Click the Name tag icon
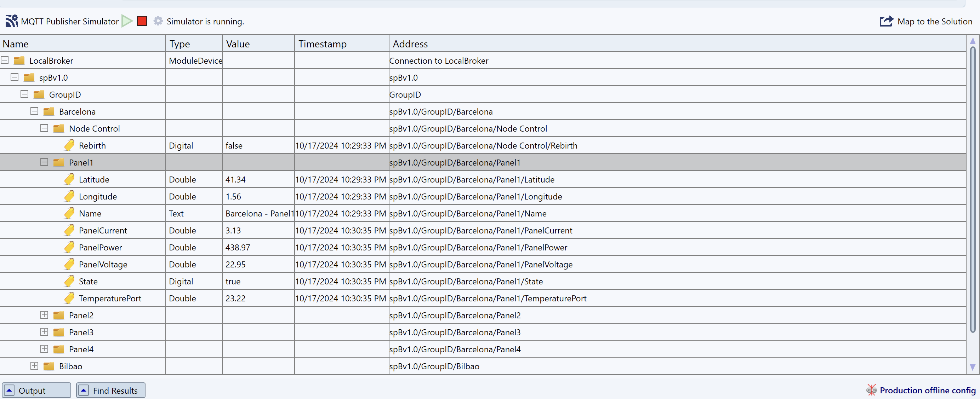 click(x=69, y=214)
